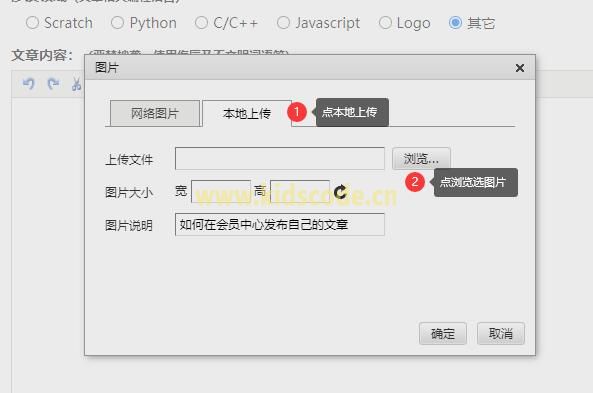Cancel with the 取消 button
This screenshot has width=593, height=393.
click(501, 334)
